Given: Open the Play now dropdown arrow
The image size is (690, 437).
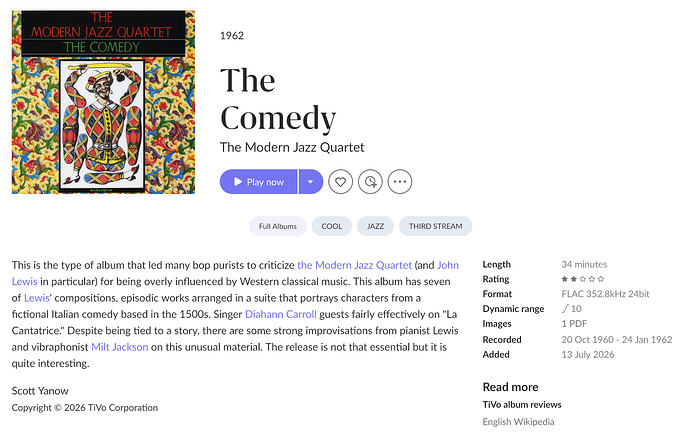Looking at the screenshot, I should coord(311,182).
